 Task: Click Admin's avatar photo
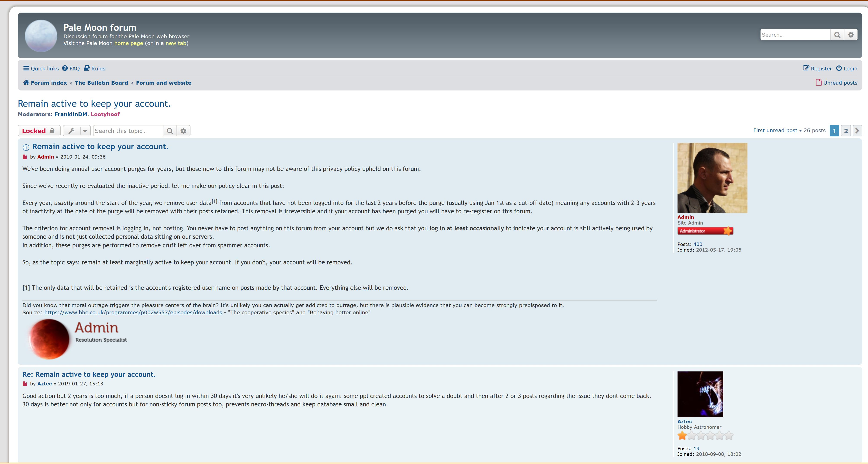pos(712,178)
